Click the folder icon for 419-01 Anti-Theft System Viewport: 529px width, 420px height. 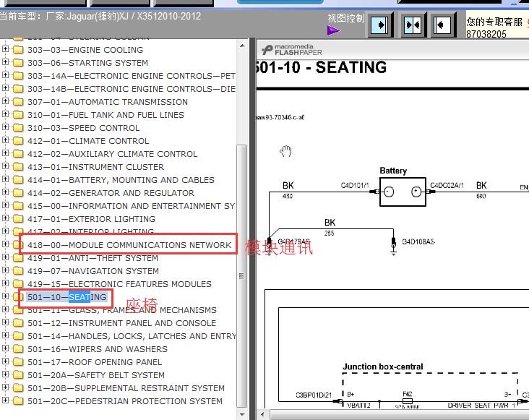[18, 258]
